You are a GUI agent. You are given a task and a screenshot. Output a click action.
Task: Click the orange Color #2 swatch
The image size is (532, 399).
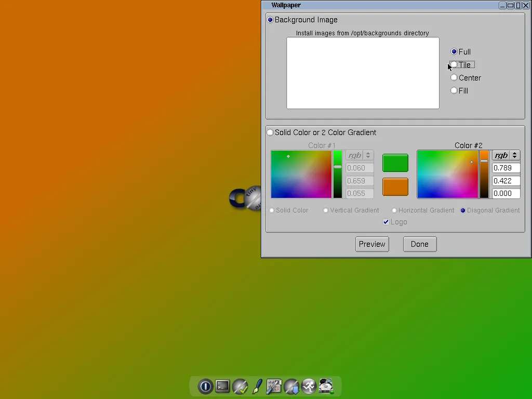[395, 187]
